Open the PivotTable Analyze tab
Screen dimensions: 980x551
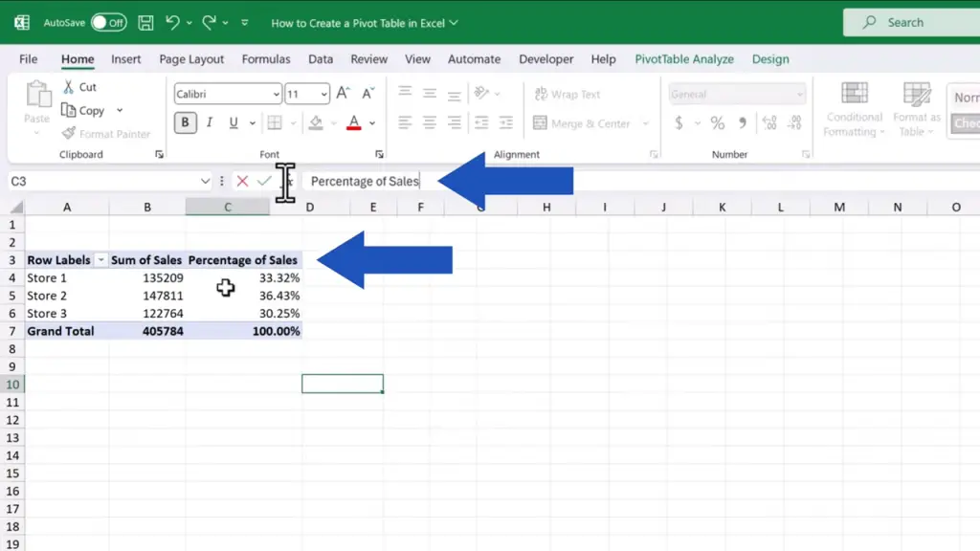[684, 59]
